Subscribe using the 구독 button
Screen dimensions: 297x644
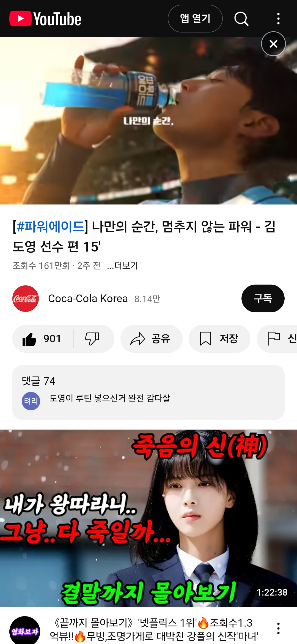click(263, 299)
